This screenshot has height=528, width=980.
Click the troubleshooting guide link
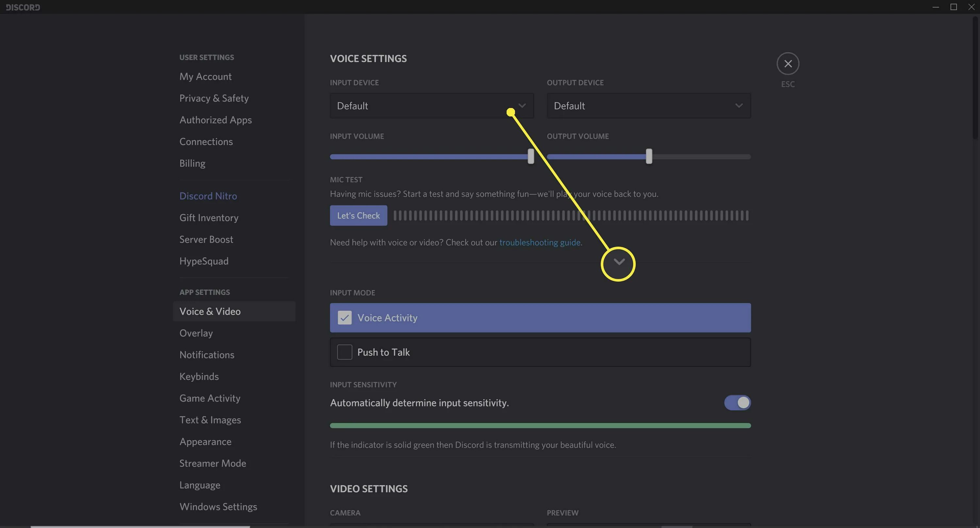[539, 242]
